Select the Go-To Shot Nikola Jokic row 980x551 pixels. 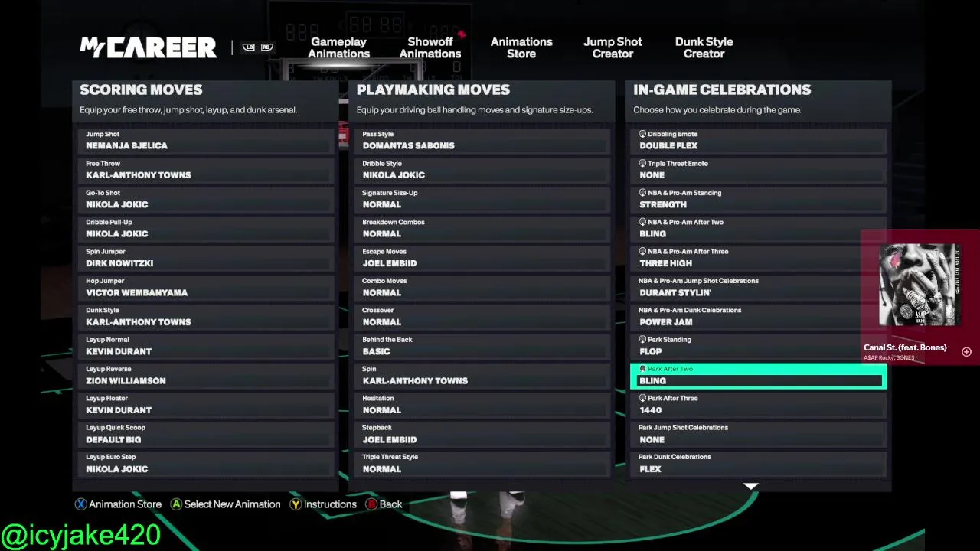[206, 199]
